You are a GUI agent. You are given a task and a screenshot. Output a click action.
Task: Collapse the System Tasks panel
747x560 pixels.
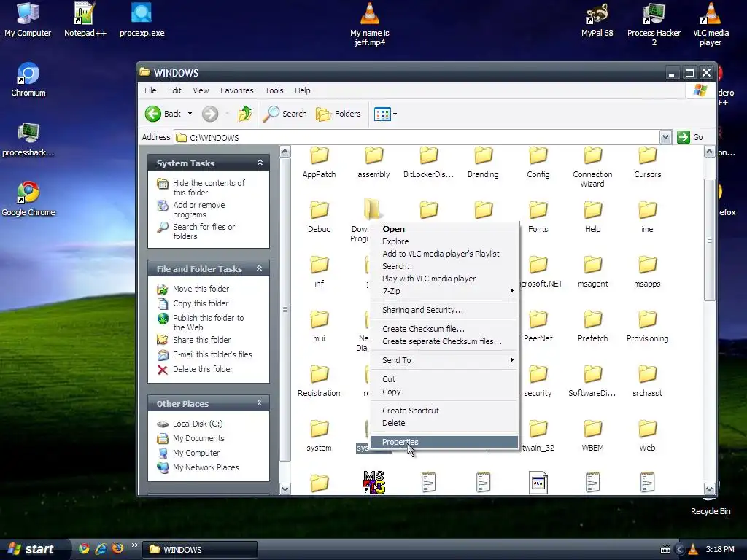[260, 163]
